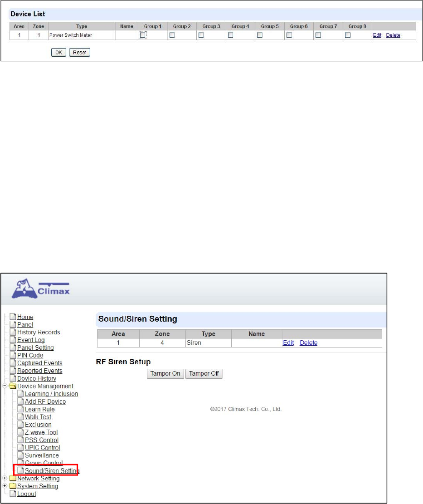Open the Network Setting link
Screen dimensions: 423x504
click(38, 479)
